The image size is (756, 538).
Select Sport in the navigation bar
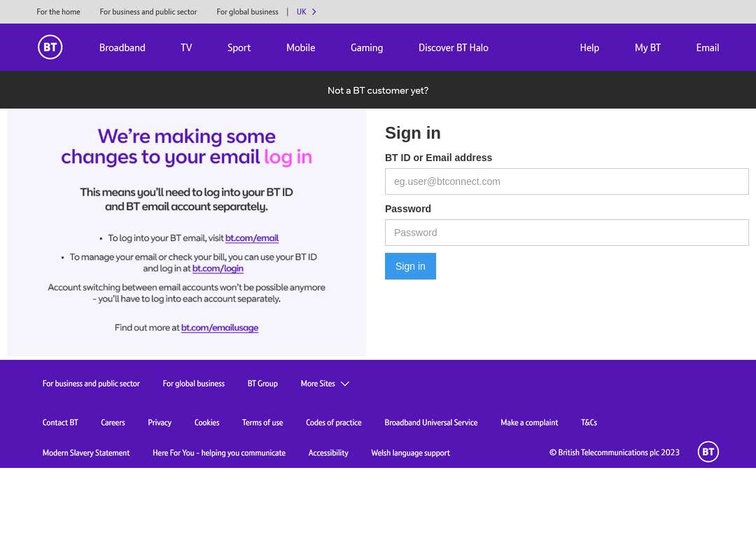click(x=239, y=48)
